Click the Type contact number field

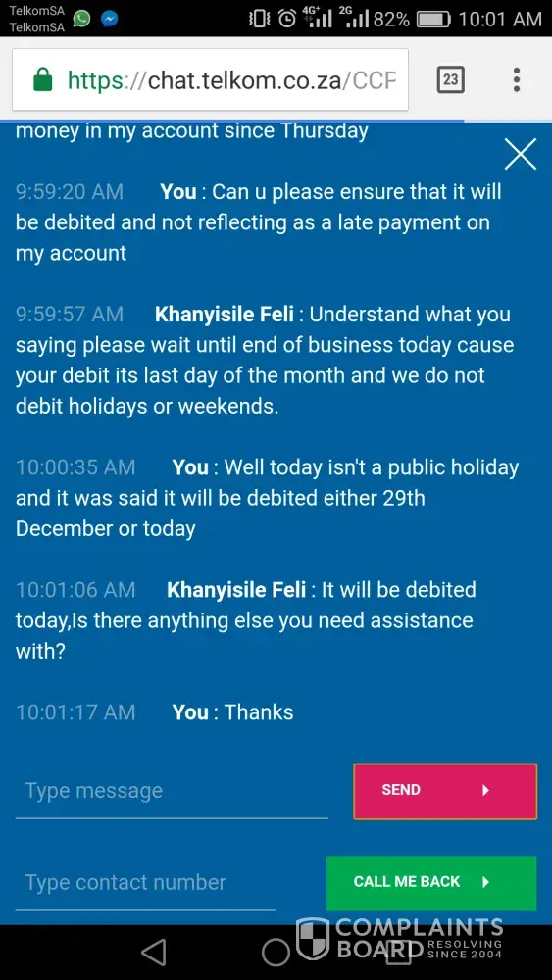pos(145,883)
